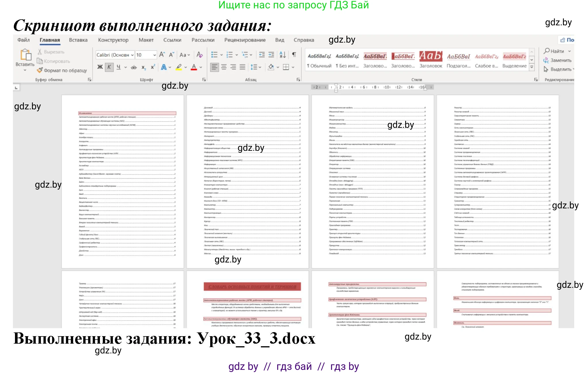Click the numbered list icon
Image resolution: width=588 pixels, height=373 pixels.
229,55
